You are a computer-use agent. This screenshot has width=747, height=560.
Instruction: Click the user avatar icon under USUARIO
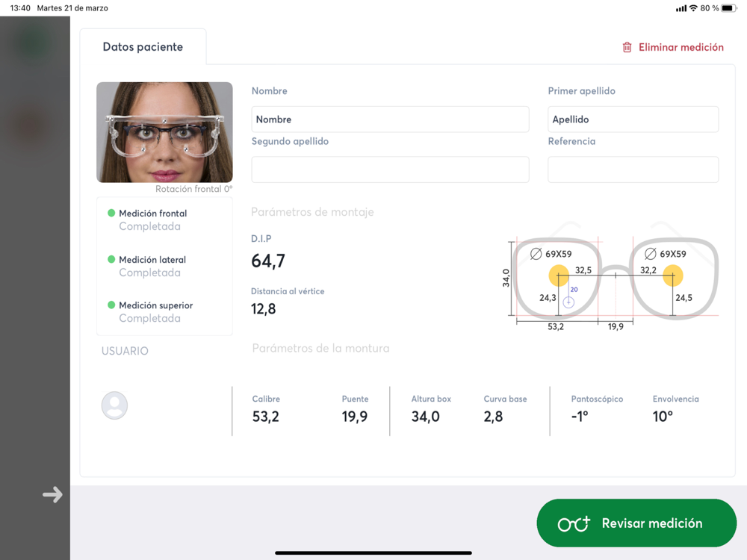click(114, 405)
